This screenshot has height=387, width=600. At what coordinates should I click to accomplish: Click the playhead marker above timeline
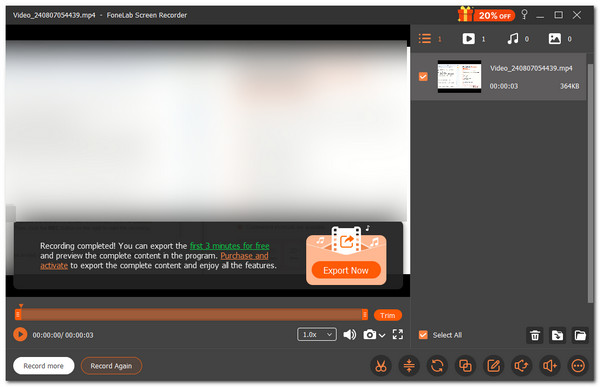coord(21,306)
